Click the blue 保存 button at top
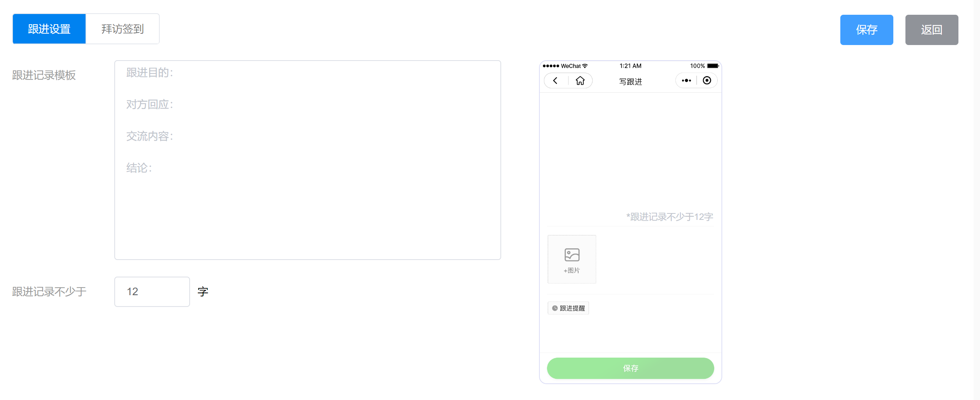 pyautogui.click(x=866, y=30)
